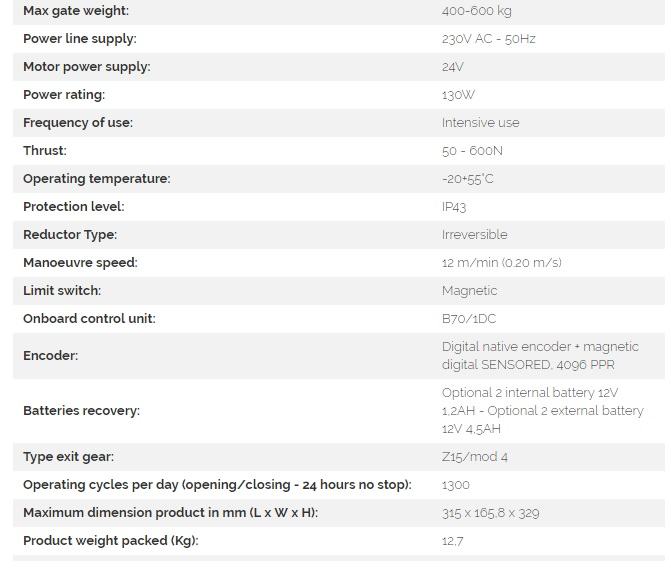Select the "Frequency of use:" label
The width and height of the screenshot is (671, 573).
[78, 123]
